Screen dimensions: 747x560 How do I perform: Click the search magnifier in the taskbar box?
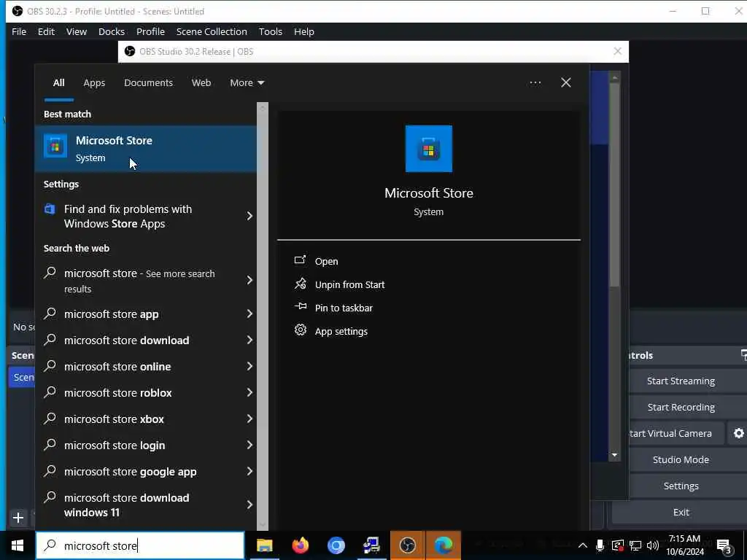point(50,545)
